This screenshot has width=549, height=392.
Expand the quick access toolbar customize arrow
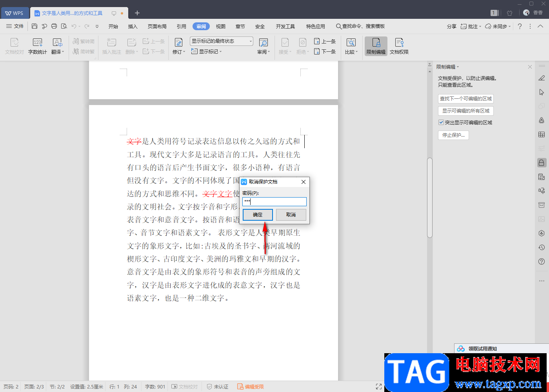pyautogui.click(x=97, y=26)
